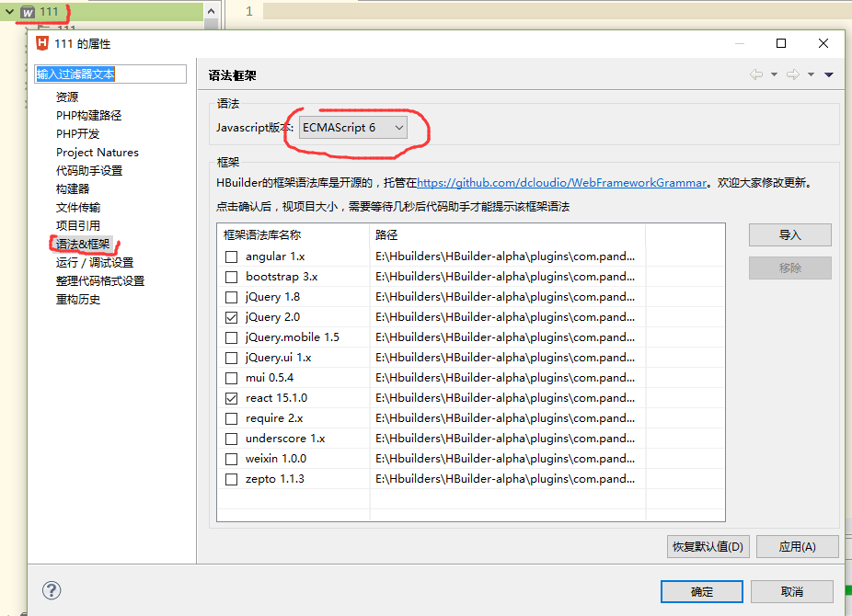Open 代码助手设置 page

[89, 170]
